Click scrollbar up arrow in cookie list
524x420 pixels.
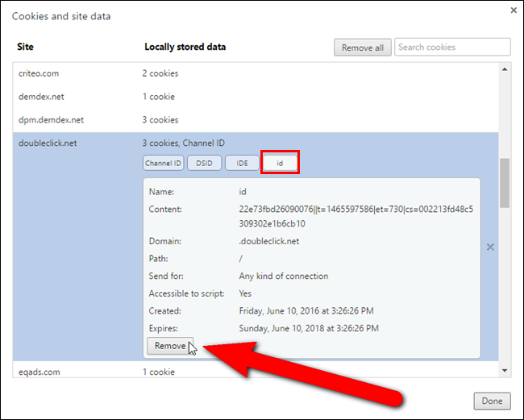click(x=505, y=69)
